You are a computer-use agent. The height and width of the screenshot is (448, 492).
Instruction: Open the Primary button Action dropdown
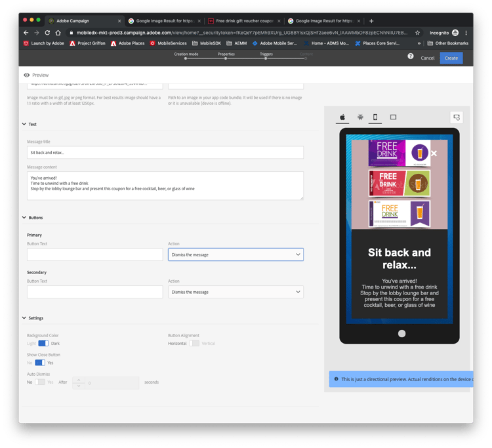pyautogui.click(x=236, y=255)
